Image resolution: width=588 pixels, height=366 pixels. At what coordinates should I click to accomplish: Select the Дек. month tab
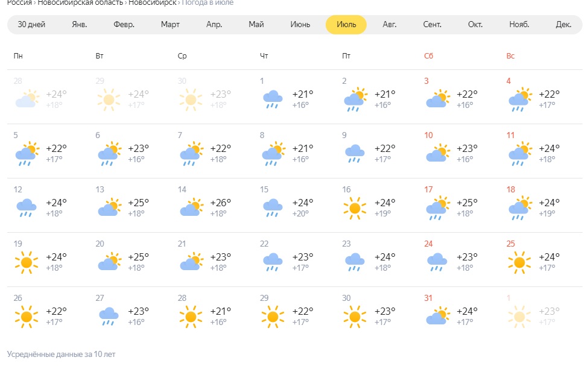tap(563, 25)
